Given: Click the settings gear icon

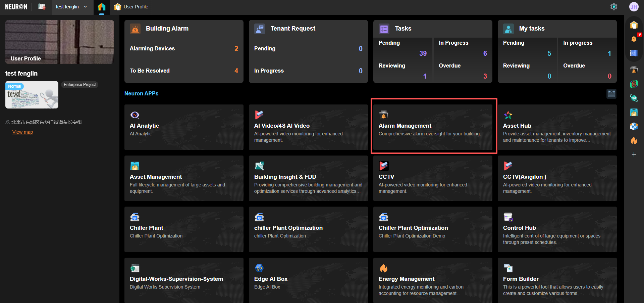Looking at the screenshot, I should tap(613, 7).
